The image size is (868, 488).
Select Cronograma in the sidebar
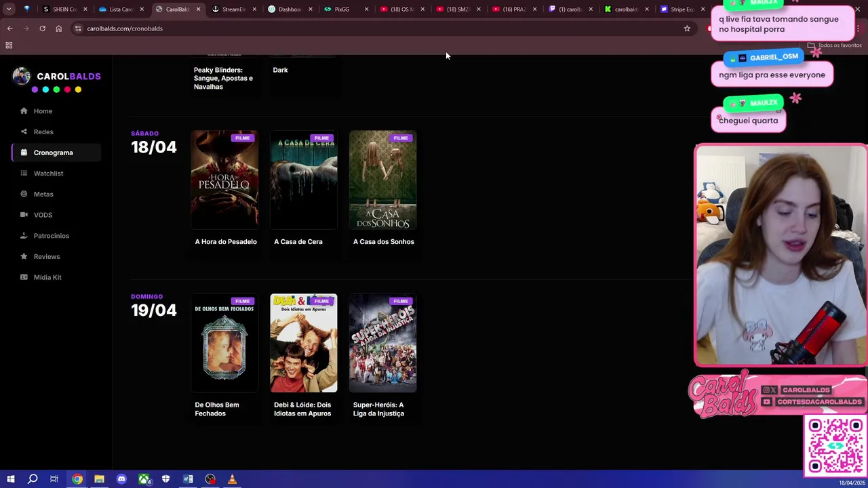click(56, 152)
